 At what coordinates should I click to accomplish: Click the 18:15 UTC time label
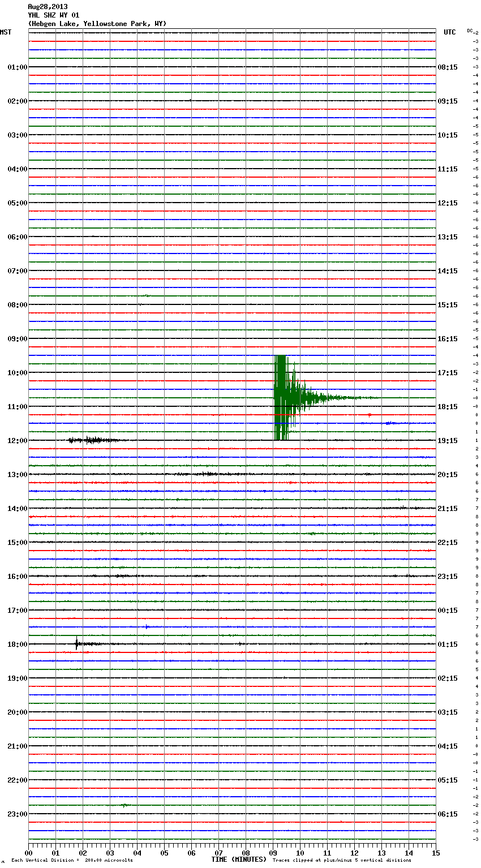pyautogui.click(x=448, y=407)
